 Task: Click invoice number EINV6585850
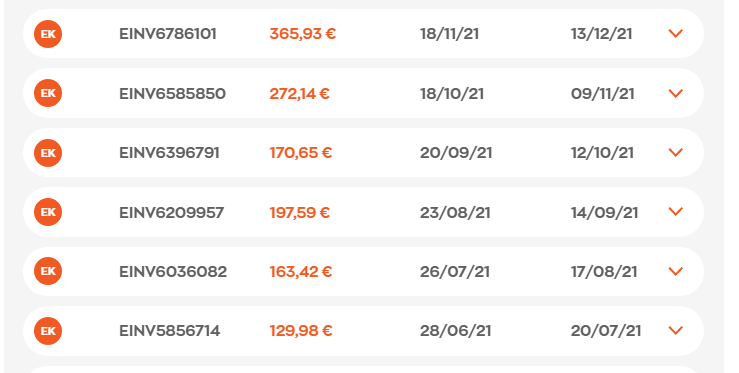pos(172,93)
